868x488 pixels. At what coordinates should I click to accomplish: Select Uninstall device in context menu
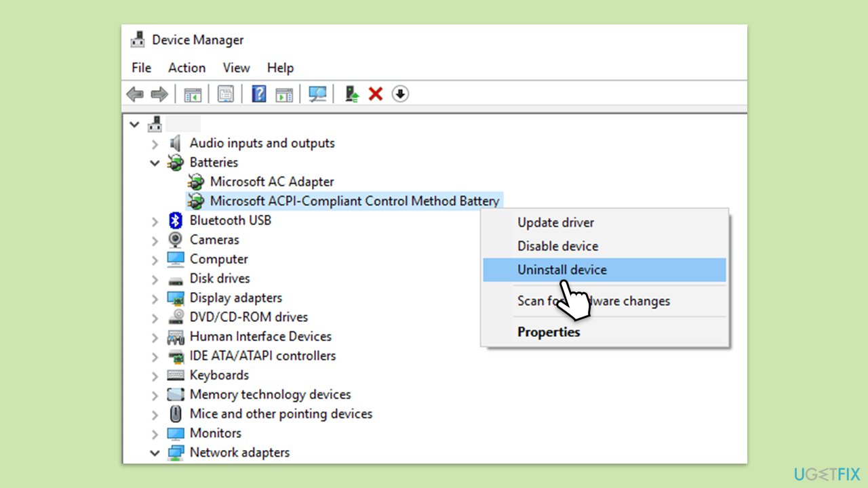click(x=605, y=270)
